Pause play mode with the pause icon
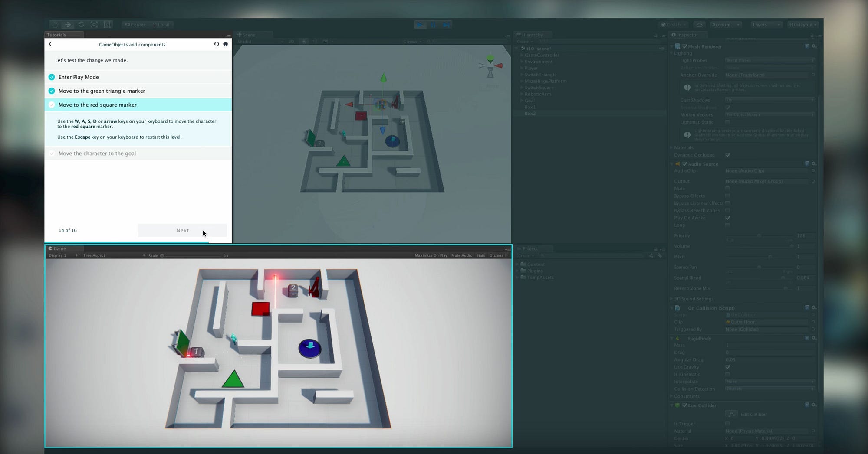 pyautogui.click(x=433, y=24)
